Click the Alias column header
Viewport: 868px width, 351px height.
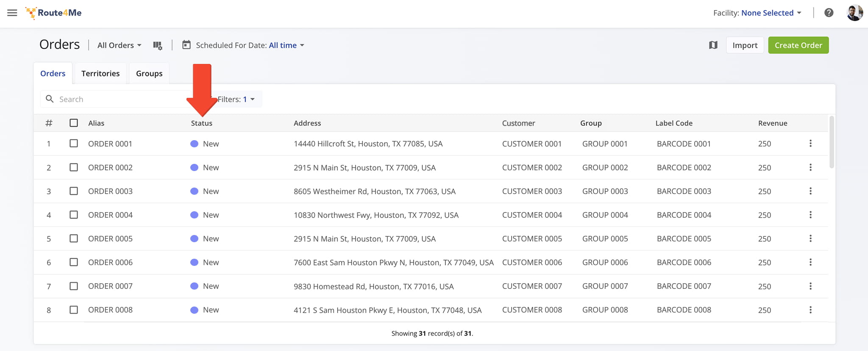96,123
